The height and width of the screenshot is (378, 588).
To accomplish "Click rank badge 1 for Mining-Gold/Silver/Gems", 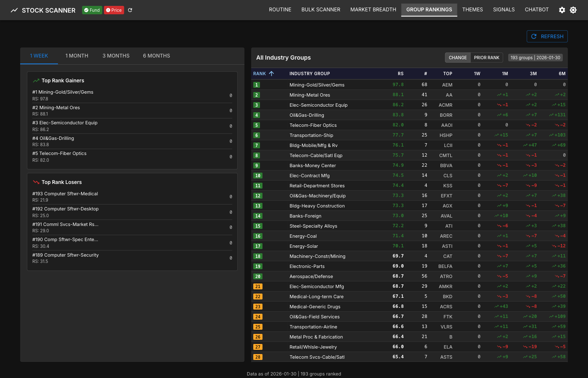I will click(257, 85).
